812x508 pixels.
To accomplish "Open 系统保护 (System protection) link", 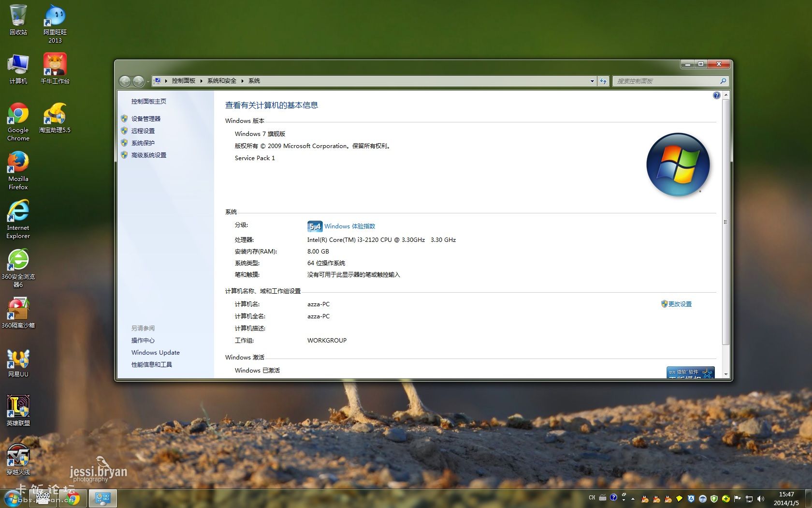I will point(143,143).
